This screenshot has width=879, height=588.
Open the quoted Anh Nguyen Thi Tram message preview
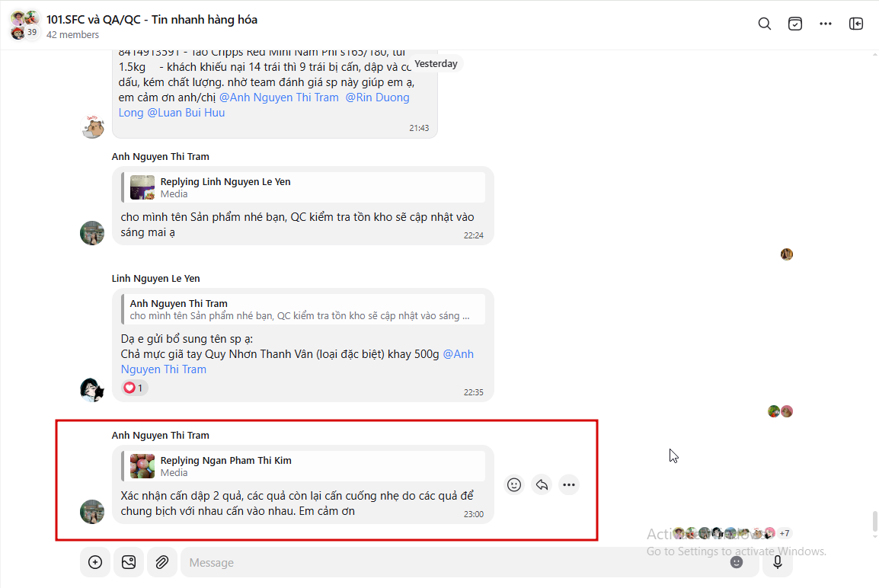click(303, 309)
